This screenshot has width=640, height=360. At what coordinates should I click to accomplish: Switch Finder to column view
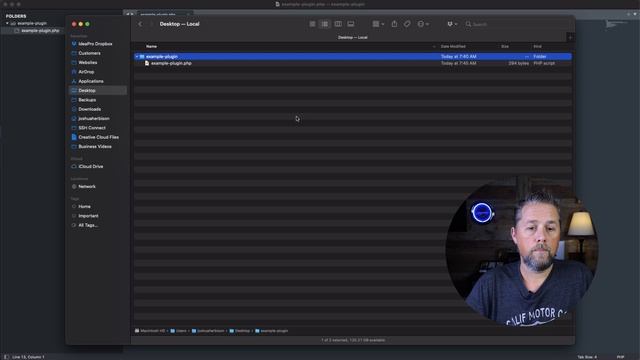(338, 24)
